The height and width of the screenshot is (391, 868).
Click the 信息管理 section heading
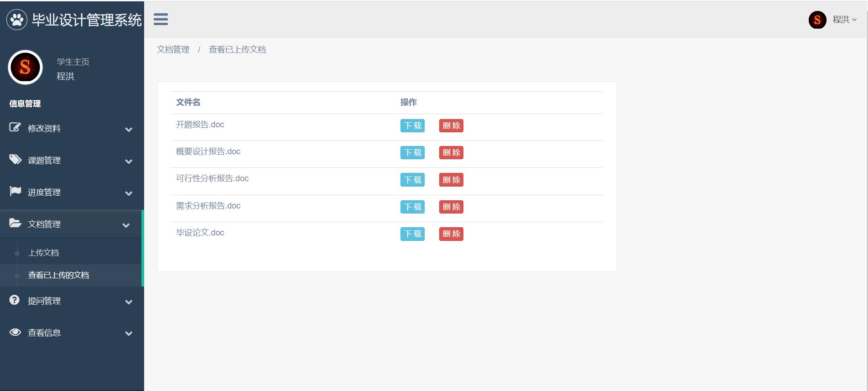pyautogui.click(x=25, y=104)
